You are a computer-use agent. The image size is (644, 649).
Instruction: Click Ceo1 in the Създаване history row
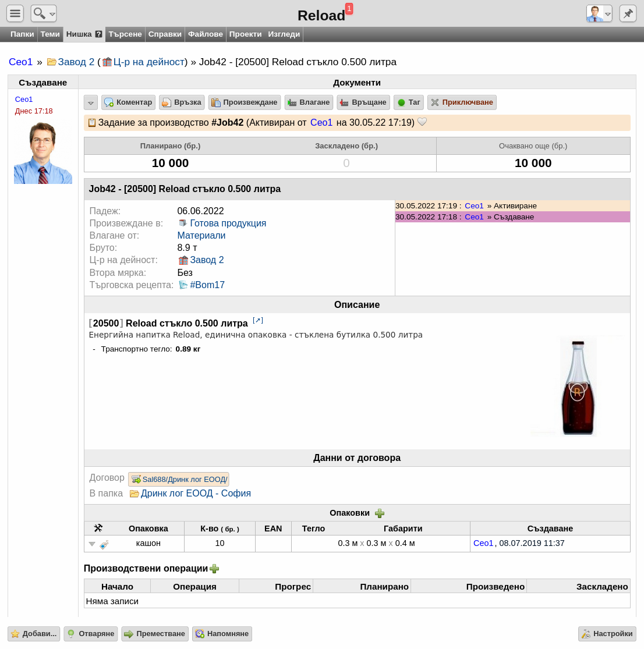pos(474,217)
